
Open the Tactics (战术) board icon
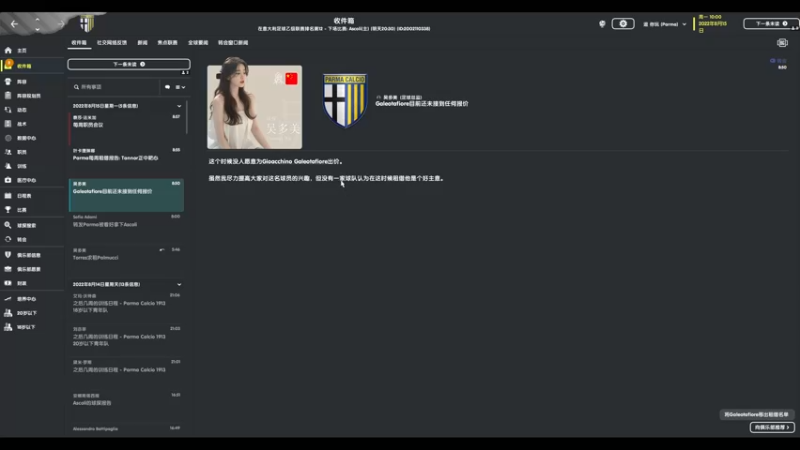pyautogui.click(x=8, y=123)
